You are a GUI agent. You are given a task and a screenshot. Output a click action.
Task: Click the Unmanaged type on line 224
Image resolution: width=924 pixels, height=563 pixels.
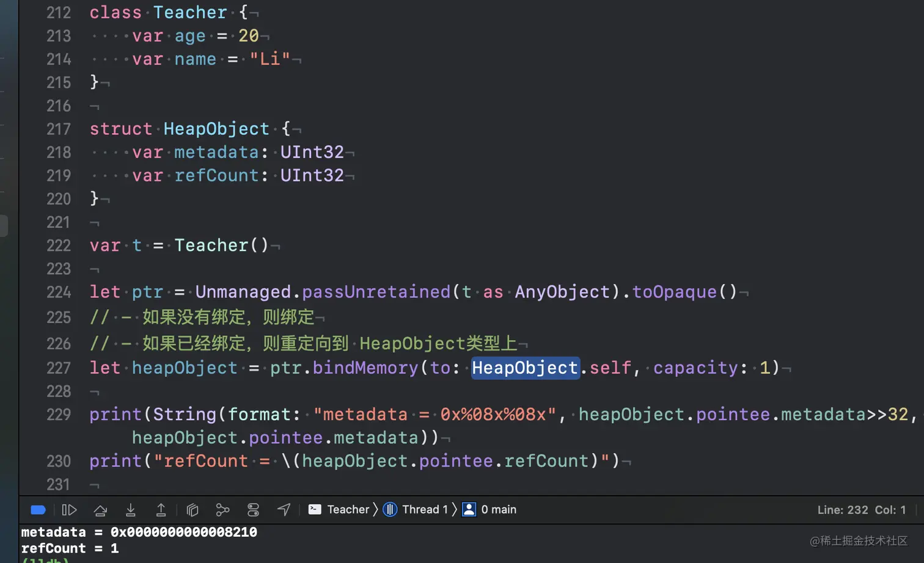[x=243, y=292]
